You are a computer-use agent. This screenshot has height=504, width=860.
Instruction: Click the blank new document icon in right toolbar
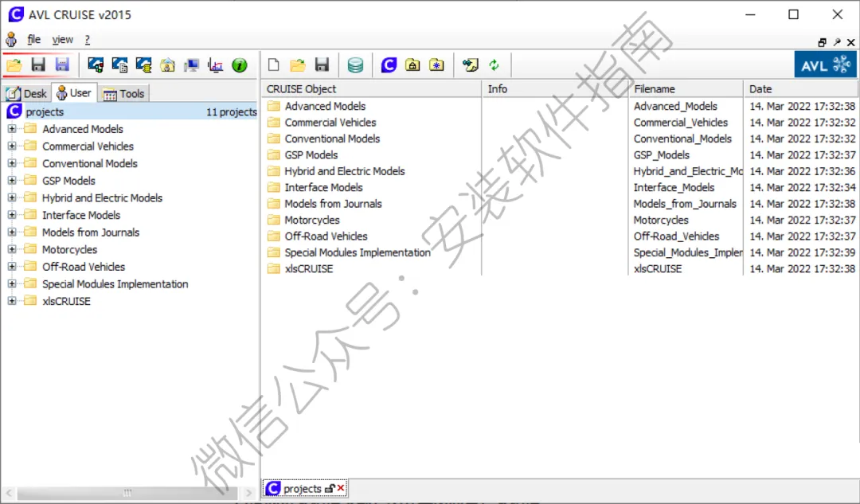point(274,65)
